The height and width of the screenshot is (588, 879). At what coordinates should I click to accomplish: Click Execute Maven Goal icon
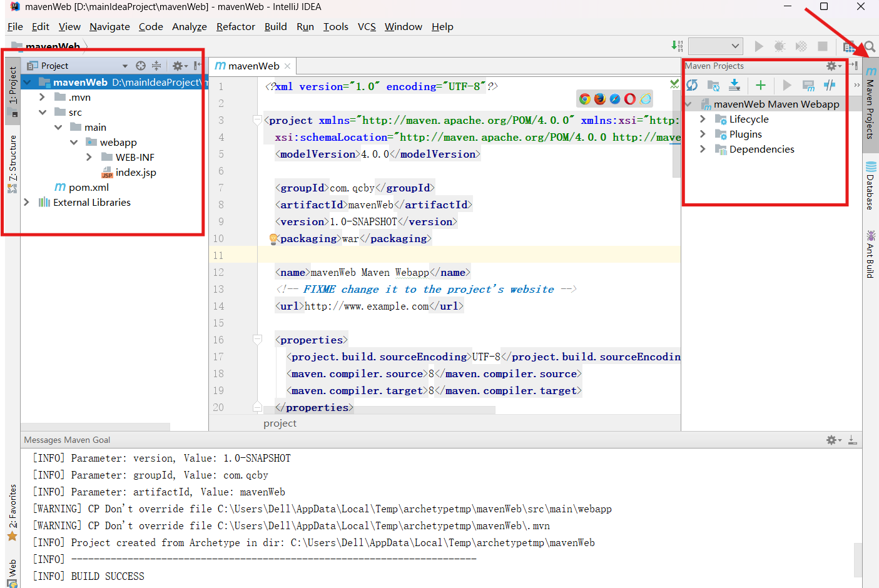(x=808, y=85)
